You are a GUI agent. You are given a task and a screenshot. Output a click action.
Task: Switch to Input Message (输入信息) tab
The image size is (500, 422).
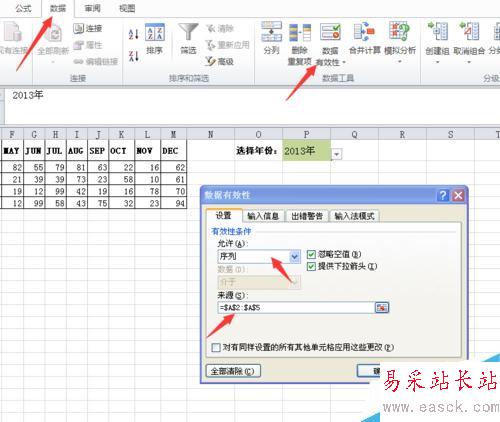point(263,216)
